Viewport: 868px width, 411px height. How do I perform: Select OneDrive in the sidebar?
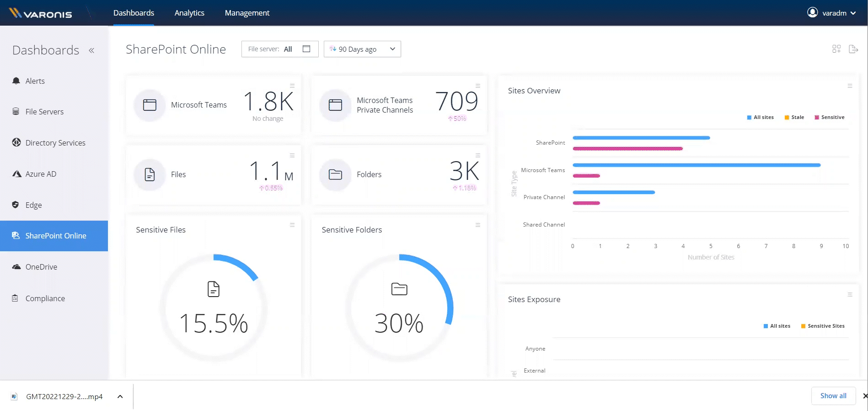[54, 267]
